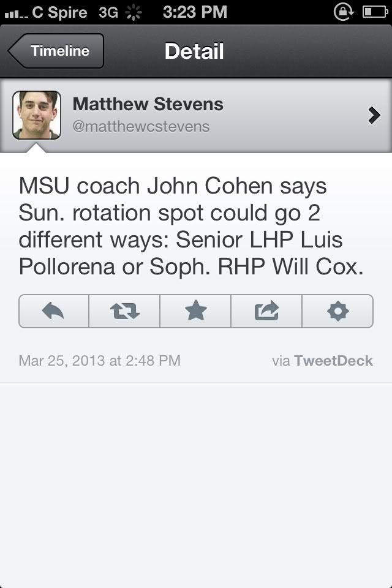Screen dimensions: 392x588
Task: Retweet the John Cohen tweet
Action: tap(124, 311)
